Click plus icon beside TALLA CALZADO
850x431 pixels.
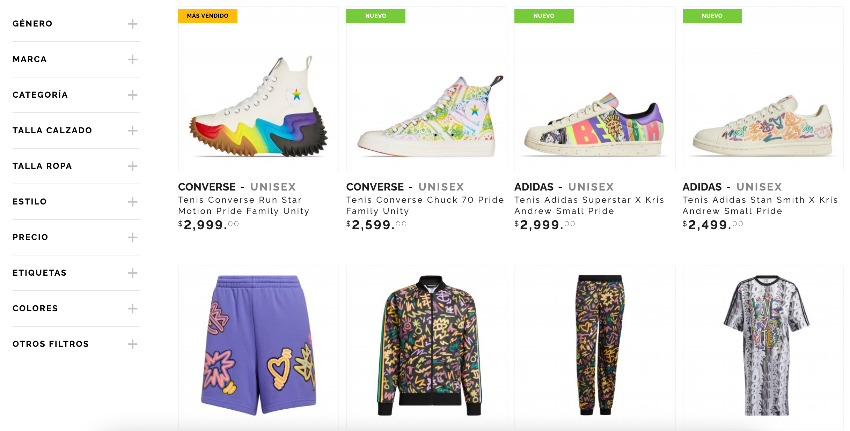[x=132, y=130]
